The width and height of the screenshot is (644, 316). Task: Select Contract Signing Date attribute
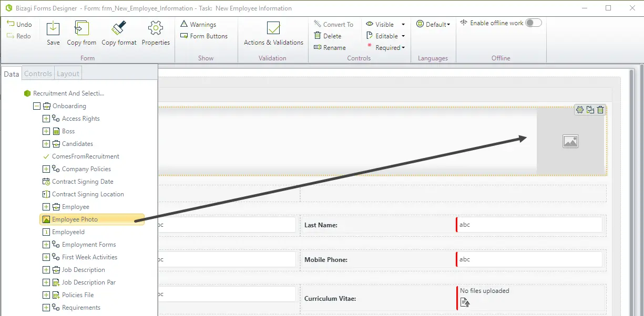78,182
